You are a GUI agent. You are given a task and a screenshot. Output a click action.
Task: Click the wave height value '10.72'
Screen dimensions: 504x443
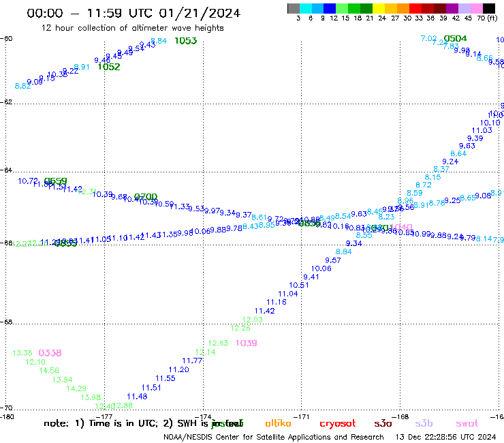tap(28, 181)
